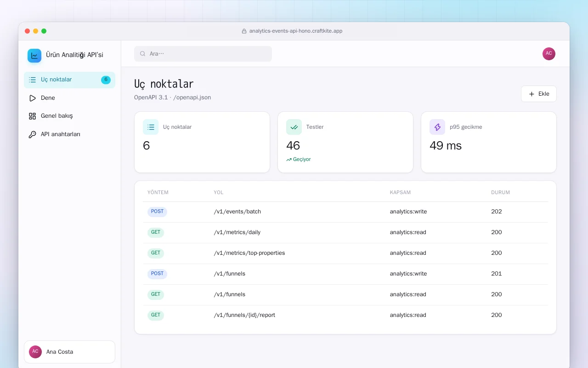
Task: Select the /v1/metrics/daily path
Action: (237, 232)
